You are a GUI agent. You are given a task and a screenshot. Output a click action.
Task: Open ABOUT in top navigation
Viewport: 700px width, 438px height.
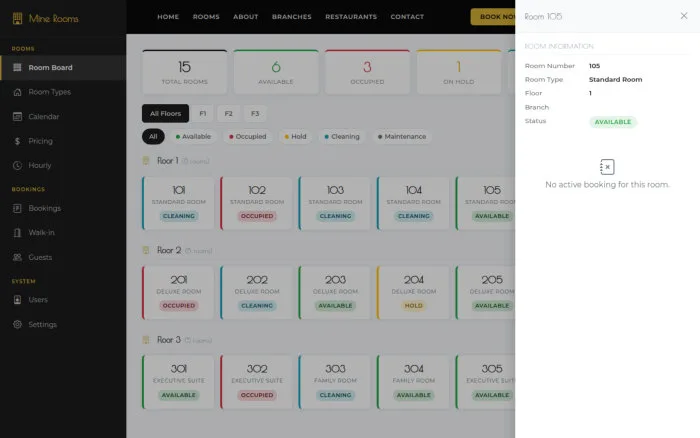246,17
